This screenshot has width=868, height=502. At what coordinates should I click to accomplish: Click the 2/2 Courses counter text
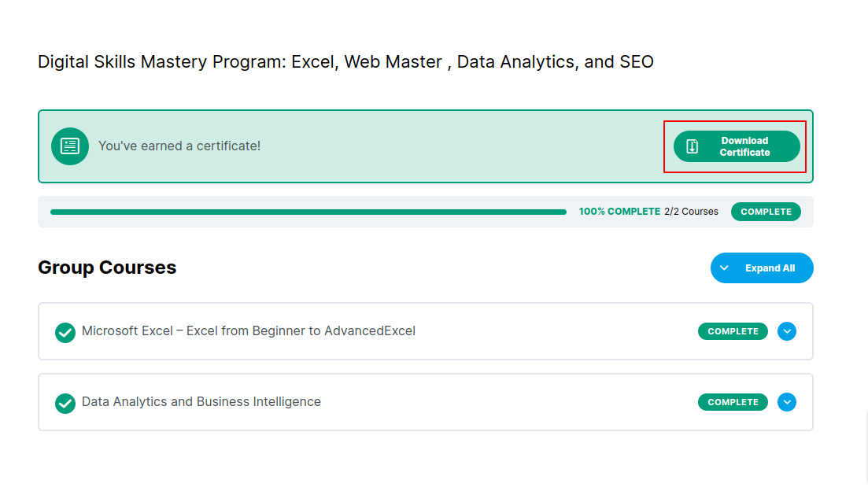pos(691,212)
